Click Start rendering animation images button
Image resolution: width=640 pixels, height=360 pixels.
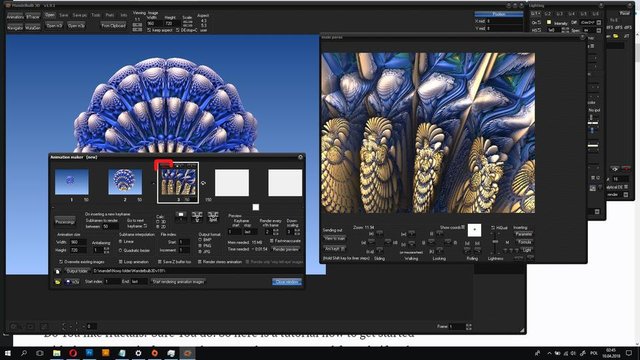click(178, 282)
